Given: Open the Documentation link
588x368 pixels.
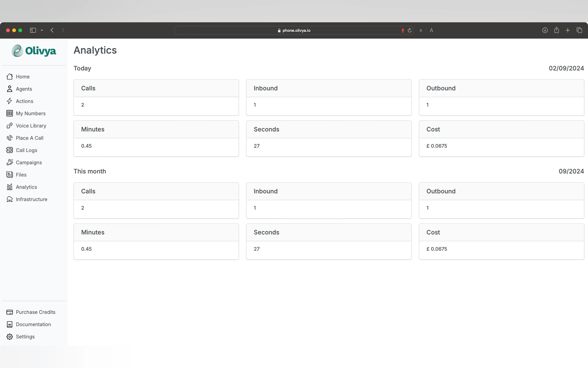Looking at the screenshot, I should tap(33, 324).
